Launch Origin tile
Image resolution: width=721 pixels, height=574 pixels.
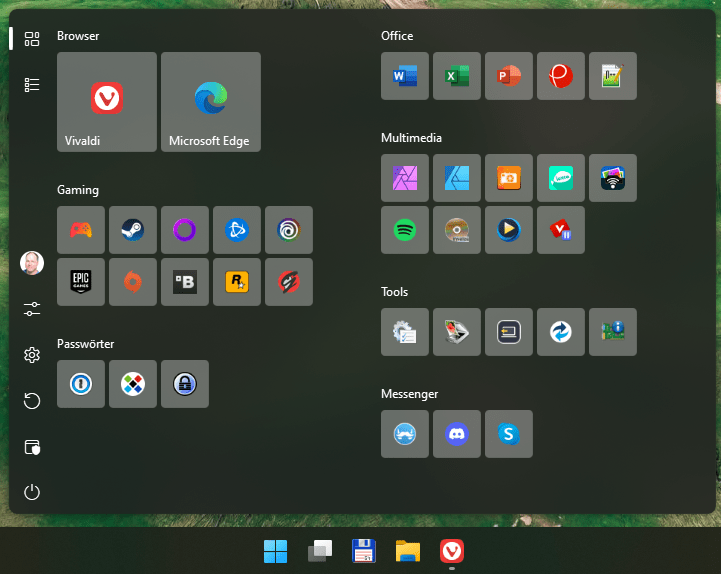coord(132,282)
